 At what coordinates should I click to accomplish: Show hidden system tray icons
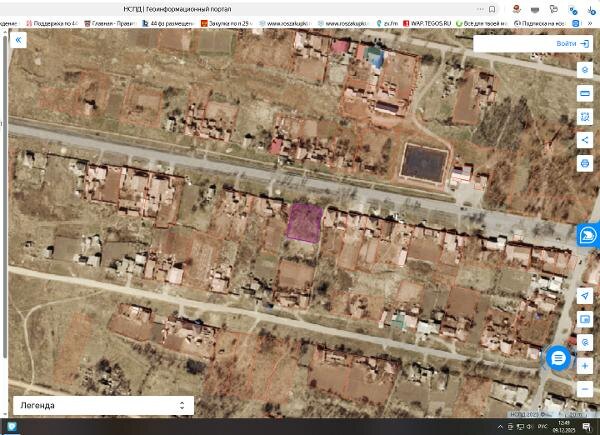[x=500, y=427]
